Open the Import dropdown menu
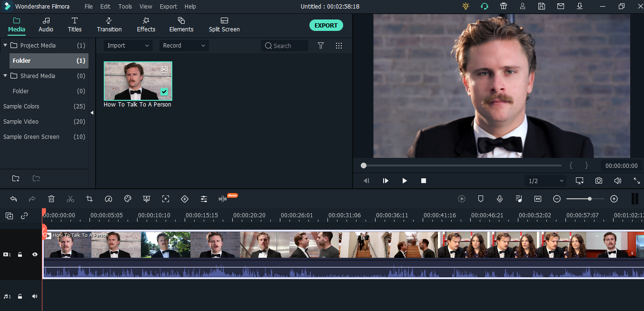 coord(128,45)
